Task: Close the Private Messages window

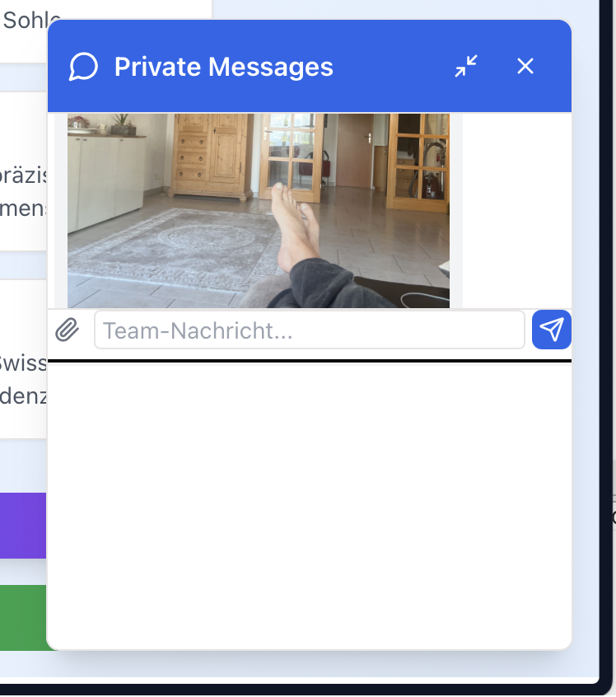Action: [x=525, y=67]
